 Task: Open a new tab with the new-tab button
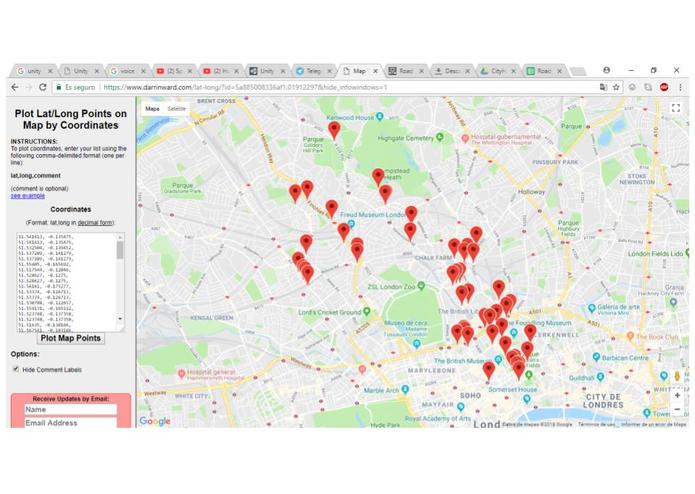[578, 71]
